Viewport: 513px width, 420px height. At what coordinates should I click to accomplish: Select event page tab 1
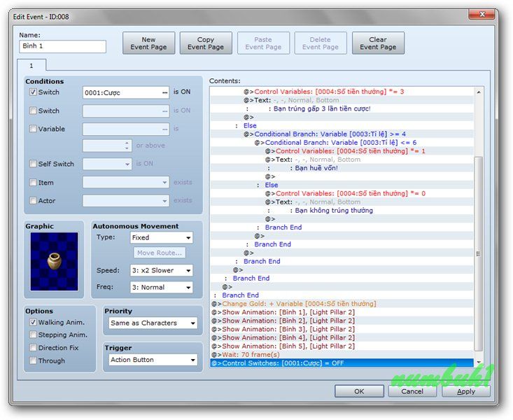31,66
